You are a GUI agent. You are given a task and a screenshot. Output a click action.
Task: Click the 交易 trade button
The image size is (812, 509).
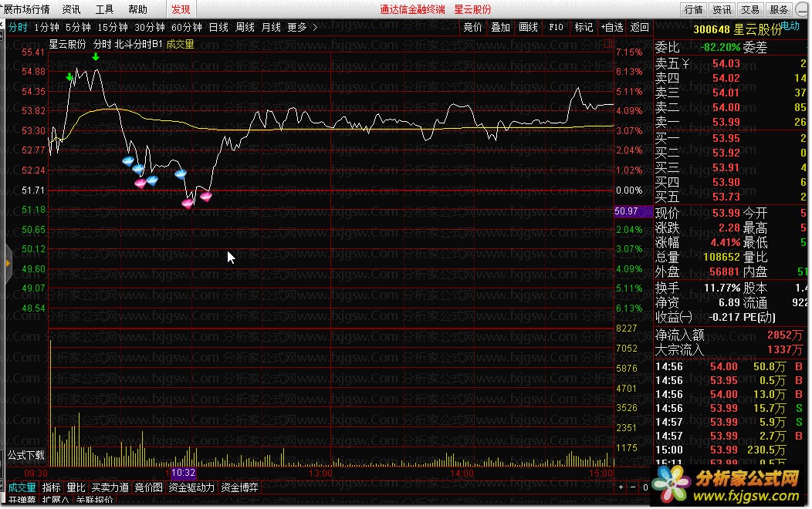749,9
